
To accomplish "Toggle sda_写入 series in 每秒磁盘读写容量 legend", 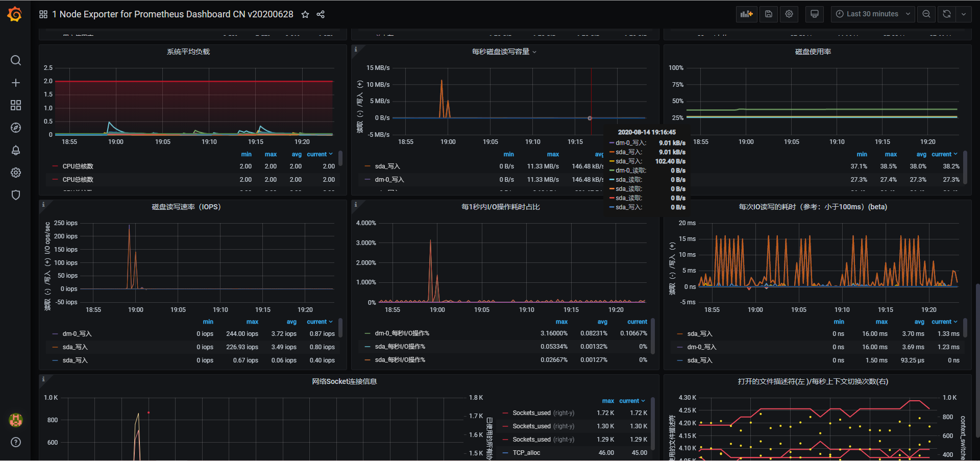I will coord(387,166).
